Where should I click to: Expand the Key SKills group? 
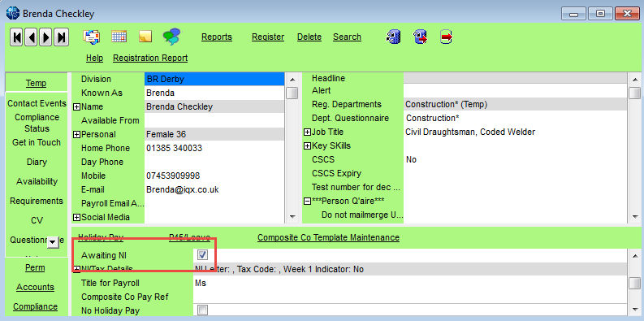pos(307,146)
